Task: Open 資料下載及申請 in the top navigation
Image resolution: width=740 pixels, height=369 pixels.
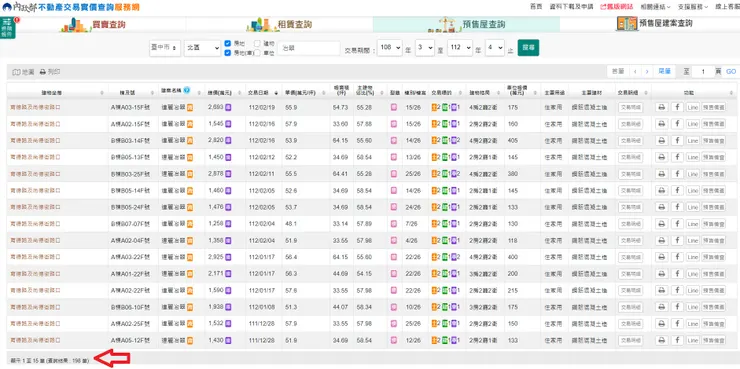Action: coord(572,7)
